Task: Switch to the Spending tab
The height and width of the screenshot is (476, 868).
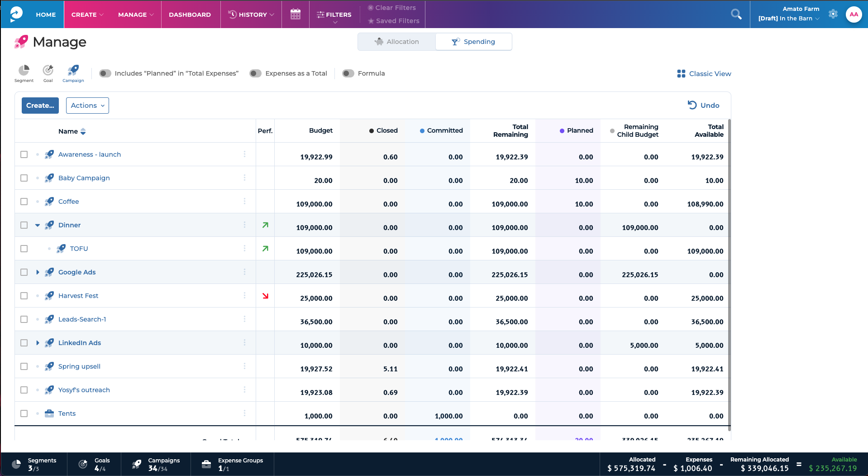Action: click(x=473, y=42)
